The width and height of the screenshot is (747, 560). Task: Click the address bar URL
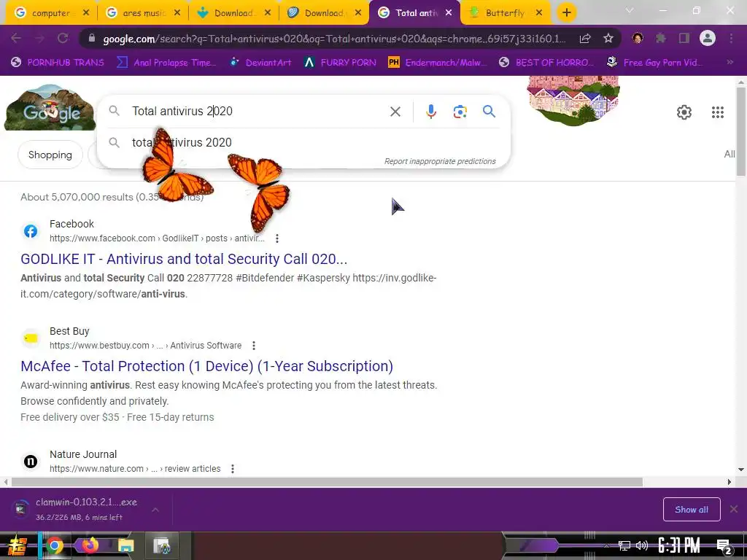[x=333, y=39]
